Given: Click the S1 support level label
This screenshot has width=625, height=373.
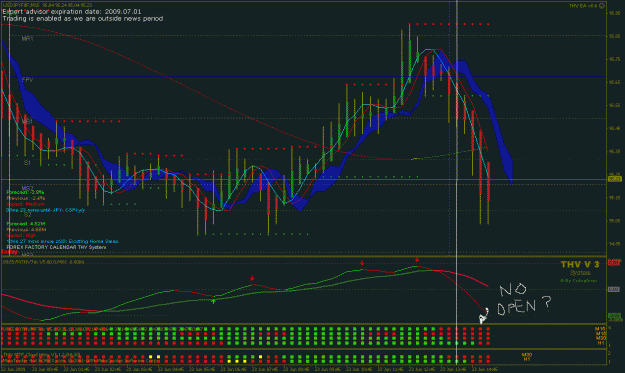Looking at the screenshot, I should (x=27, y=163).
